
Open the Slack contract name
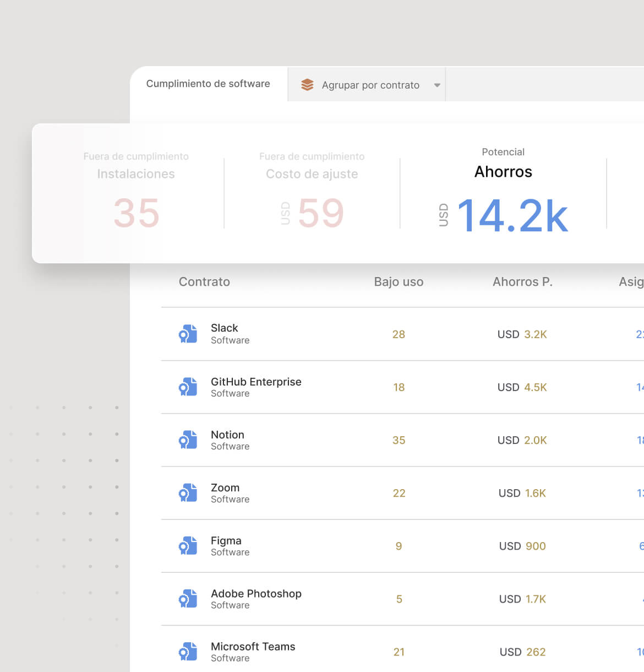(x=225, y=328)
